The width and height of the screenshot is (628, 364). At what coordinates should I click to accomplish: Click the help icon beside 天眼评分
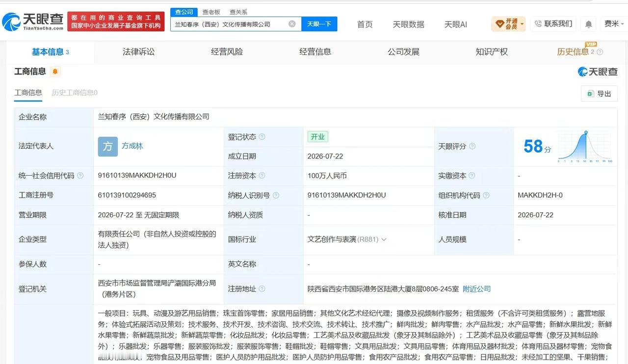click(x=472, y=146)
